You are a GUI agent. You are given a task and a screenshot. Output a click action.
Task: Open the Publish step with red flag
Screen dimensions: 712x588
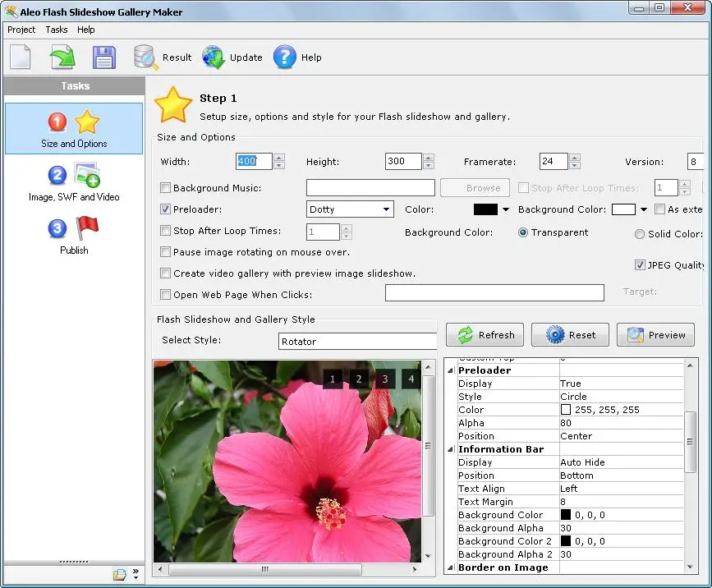(74, 236)
